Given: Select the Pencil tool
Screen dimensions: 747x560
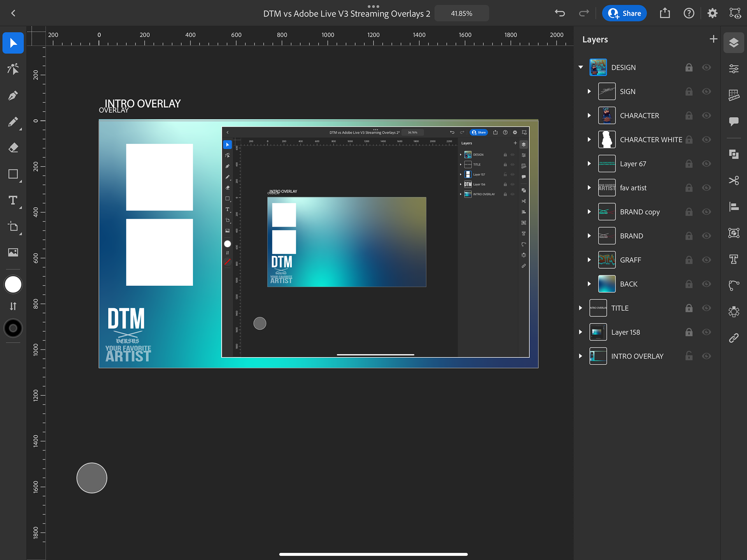Looking at the screenshot, I should click(13, 122).
